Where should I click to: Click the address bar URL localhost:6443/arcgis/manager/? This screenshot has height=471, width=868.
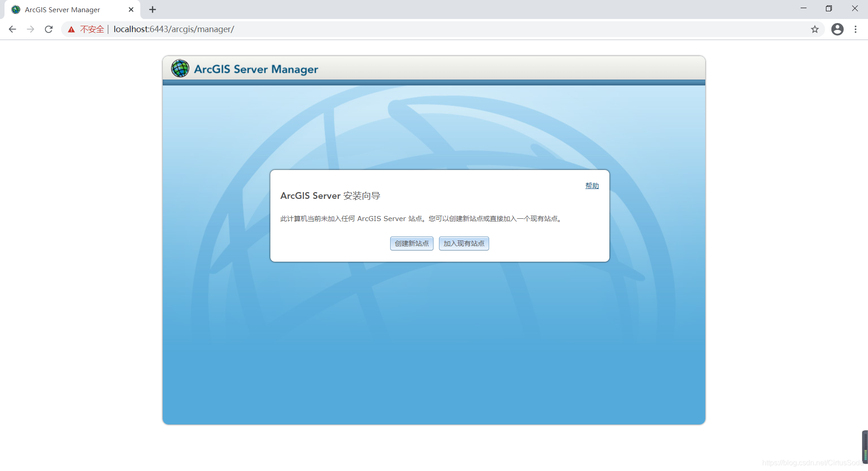click(174, 29)
